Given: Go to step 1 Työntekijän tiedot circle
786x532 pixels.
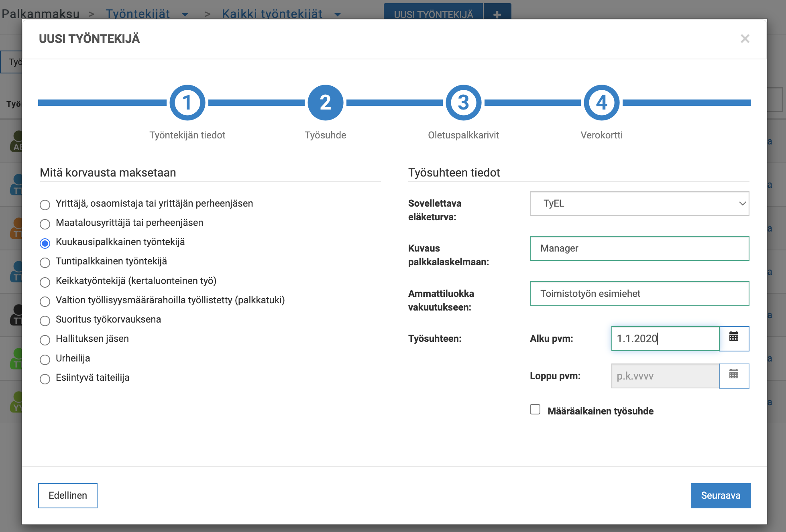Looking at the screenshot, I should [x=187, y=103].
